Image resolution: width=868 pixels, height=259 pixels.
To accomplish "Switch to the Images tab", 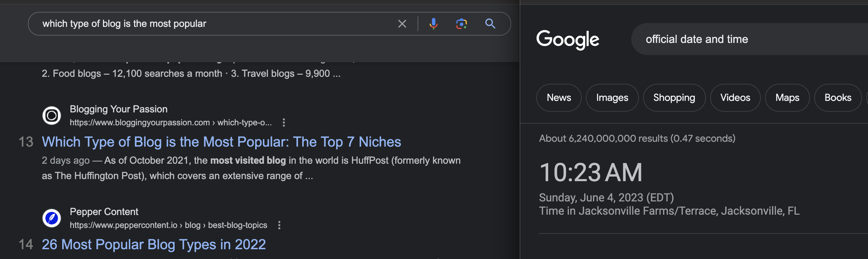I will pyautogui.click(x=612, y=98).
